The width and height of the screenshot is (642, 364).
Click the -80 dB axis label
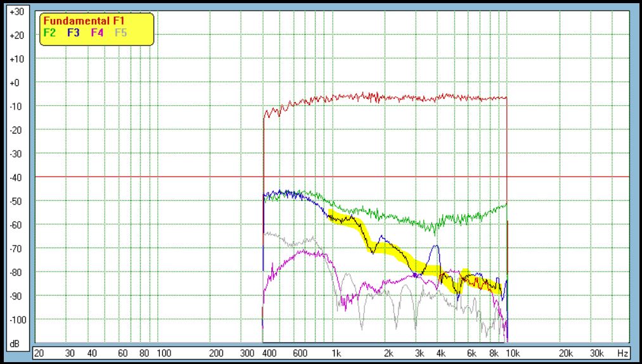[16, 272]
